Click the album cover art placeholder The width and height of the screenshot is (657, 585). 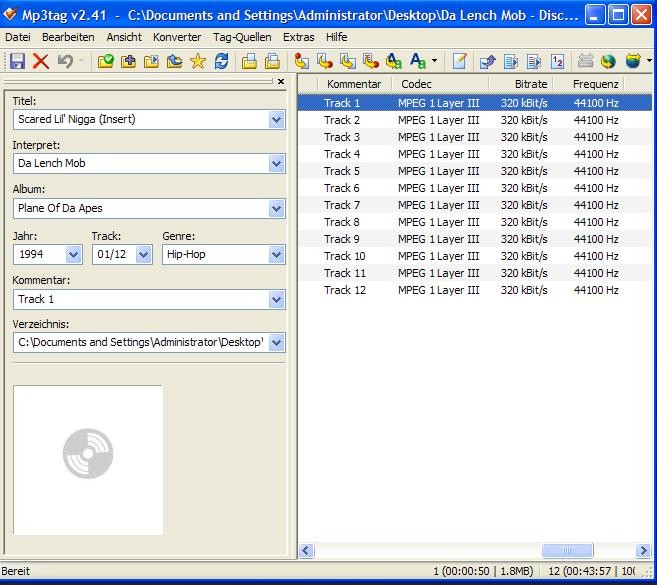point(88,460)
